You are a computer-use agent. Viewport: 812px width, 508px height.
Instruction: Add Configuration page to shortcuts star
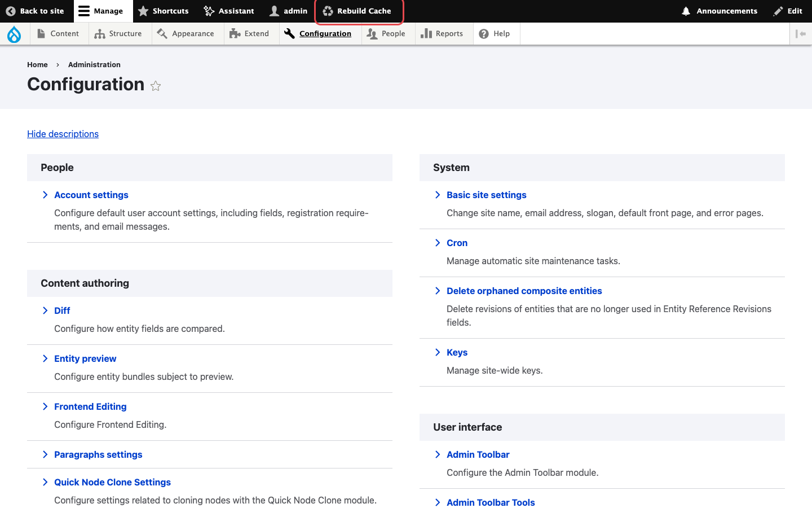pyautogui.click(x=156, y=86)
